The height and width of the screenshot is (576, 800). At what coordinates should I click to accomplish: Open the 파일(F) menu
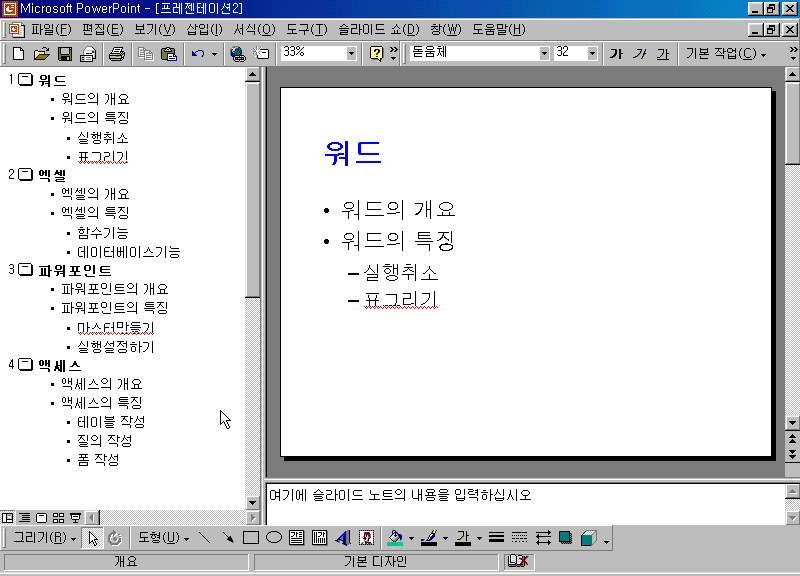pos(51,30)
